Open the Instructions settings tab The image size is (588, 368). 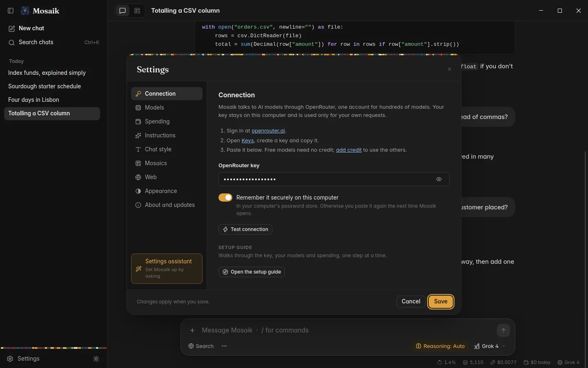(167, 135)
